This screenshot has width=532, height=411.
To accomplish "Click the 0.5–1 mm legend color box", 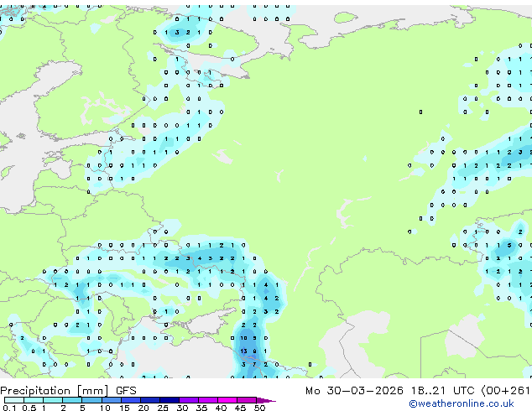I will pos(34,400).
